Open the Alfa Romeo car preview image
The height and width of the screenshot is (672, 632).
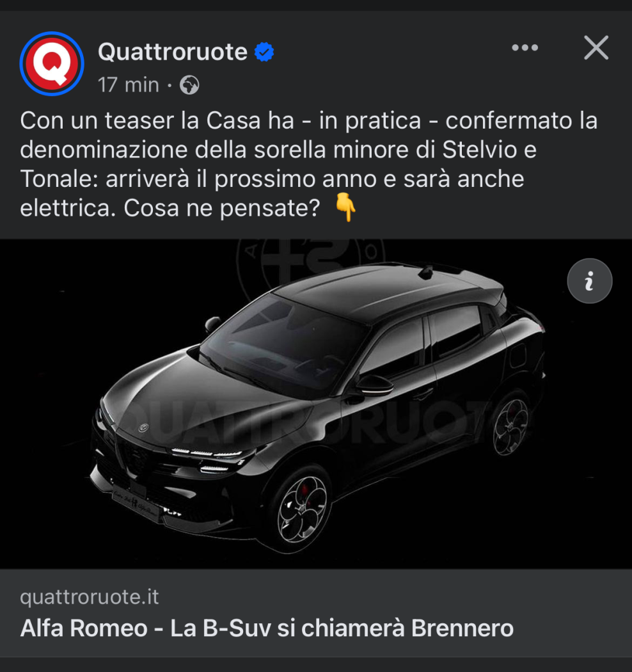point(316,404)
